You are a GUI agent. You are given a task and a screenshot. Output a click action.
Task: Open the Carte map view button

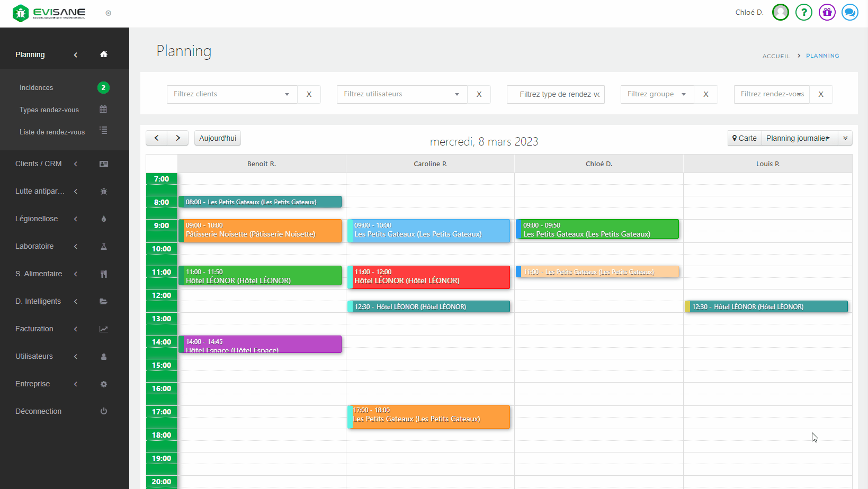[745, 138]
